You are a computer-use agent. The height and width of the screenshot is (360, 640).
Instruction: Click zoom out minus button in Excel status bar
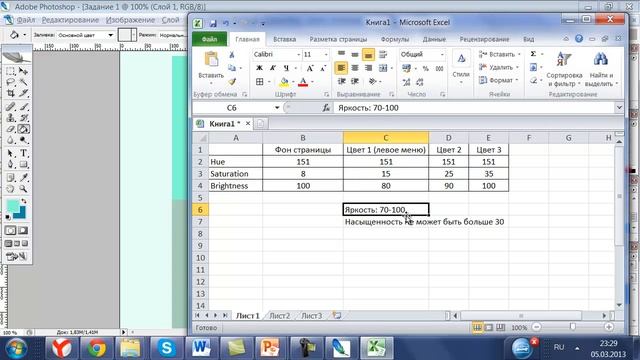pyautogui.click(x=537, y=327)
